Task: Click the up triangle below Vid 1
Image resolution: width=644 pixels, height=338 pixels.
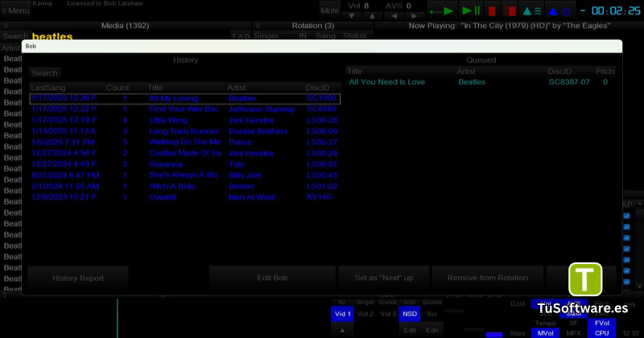Action: [x=342, y=330]
